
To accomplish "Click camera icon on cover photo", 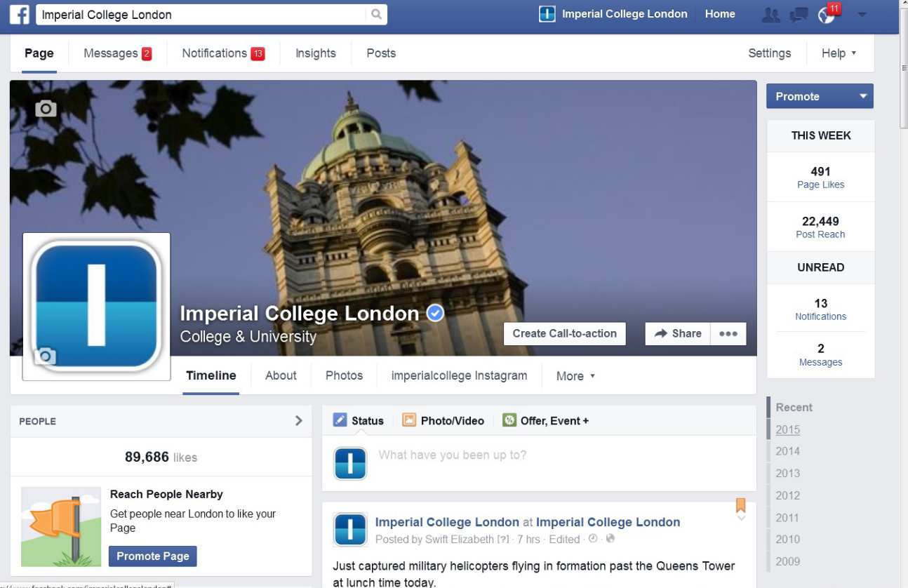I will (x=46, y=109).
